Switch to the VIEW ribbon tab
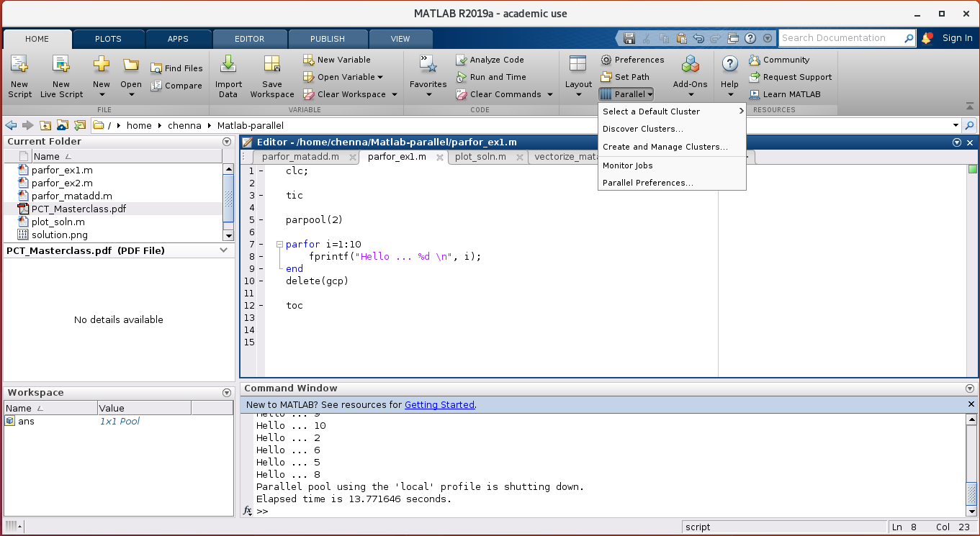 point(400,39)
